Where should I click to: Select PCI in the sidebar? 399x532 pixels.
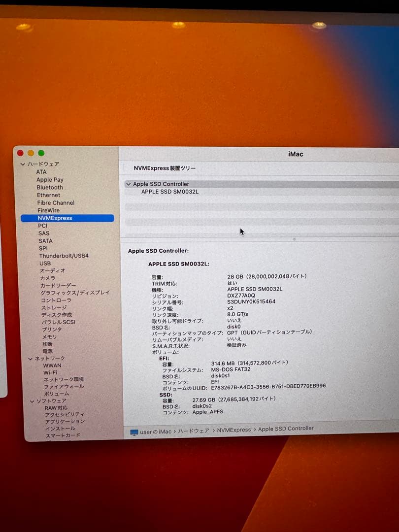[x=43, y=226]
